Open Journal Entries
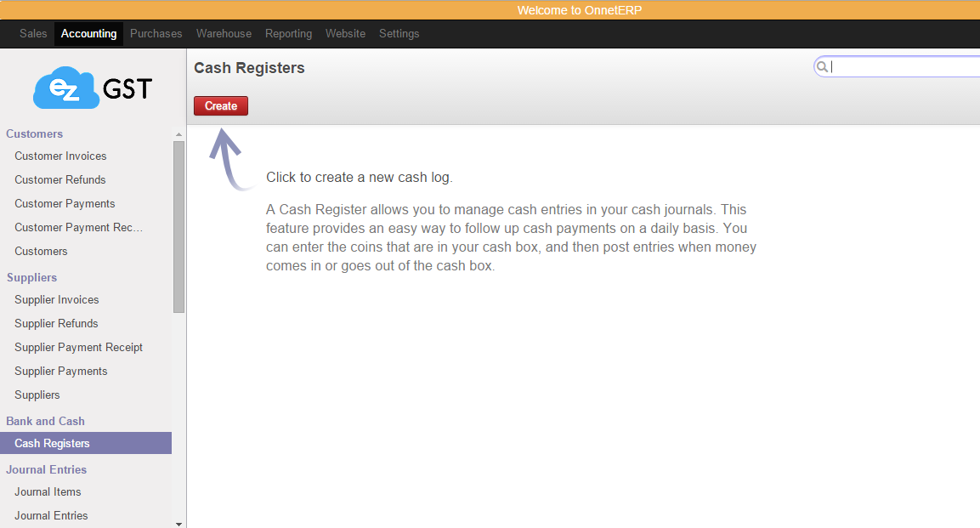The height and width of the screenshot is (528, 980). pos(51,515)
